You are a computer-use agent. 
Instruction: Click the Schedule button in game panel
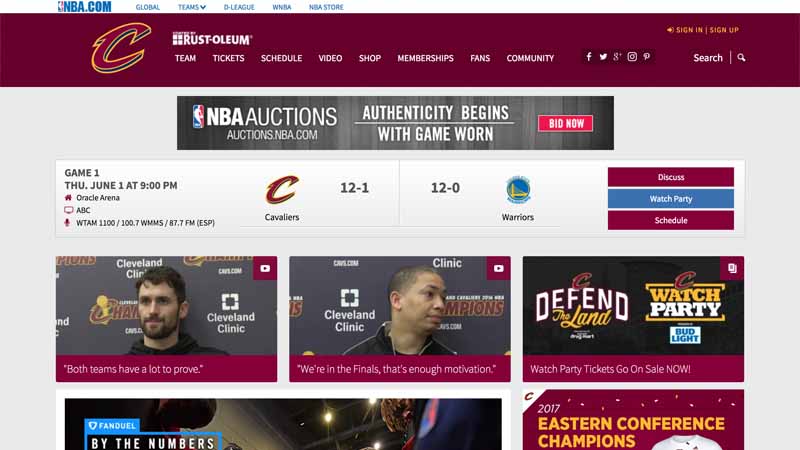click(671, 220)
